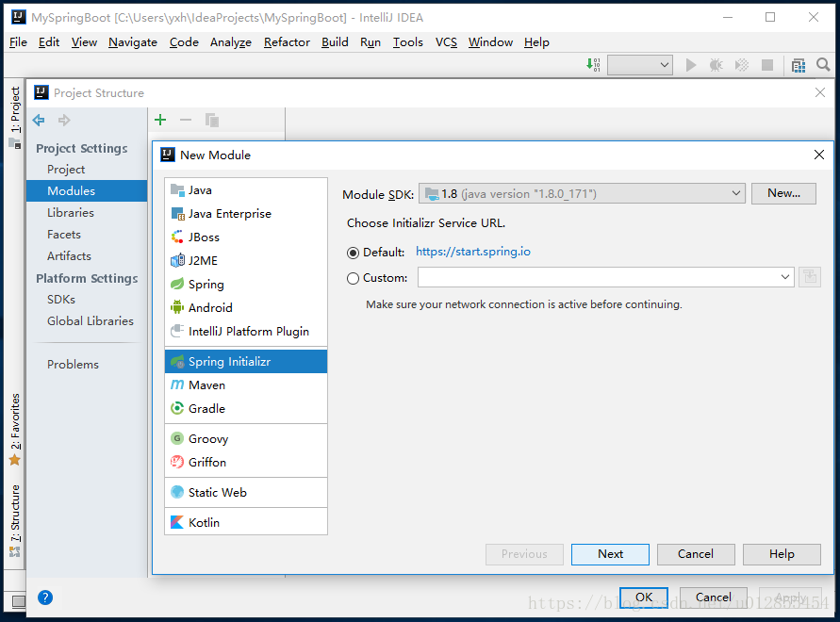Screen dimensions: 840x622
Task: Click the Run with Coverage icon
Action: pyautogui.click(x=742, y=65)
